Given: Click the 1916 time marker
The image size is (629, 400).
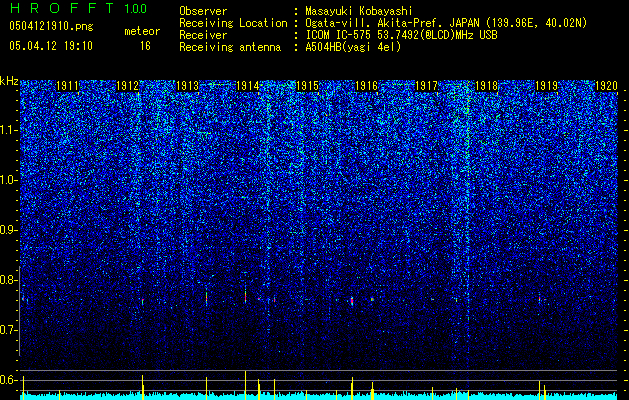Looking at the screenshot, I should pos(367,86).
